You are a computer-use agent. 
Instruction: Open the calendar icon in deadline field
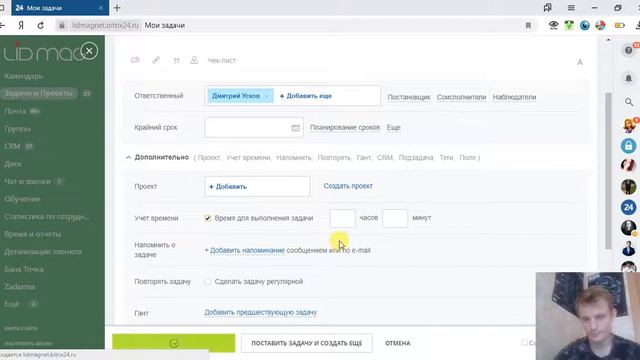296,128
